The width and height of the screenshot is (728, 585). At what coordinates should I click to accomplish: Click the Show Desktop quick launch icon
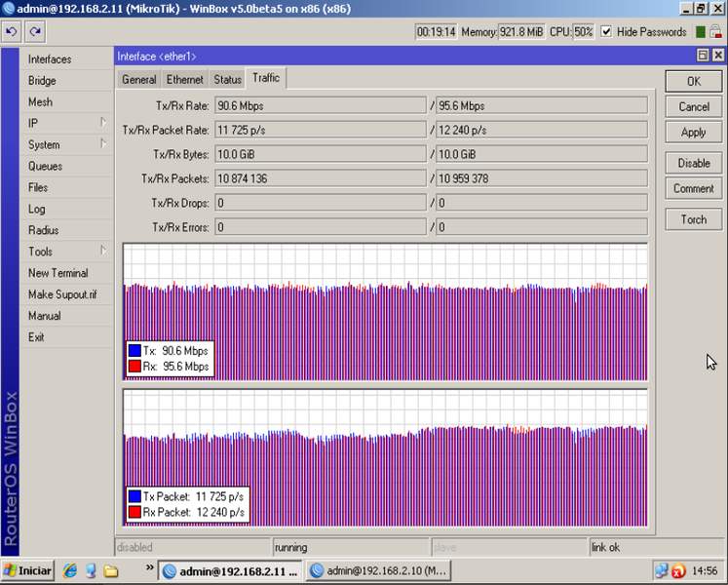(x=91, y=570)
